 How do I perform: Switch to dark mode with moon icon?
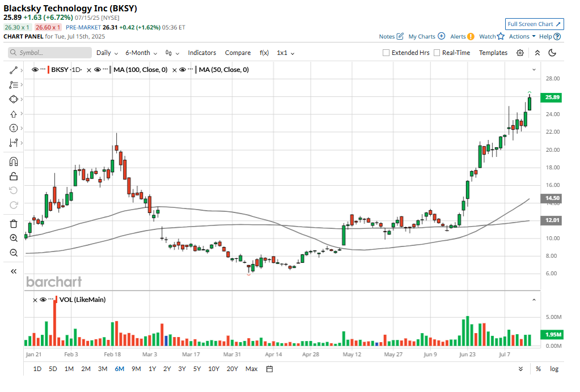(552, 53)
